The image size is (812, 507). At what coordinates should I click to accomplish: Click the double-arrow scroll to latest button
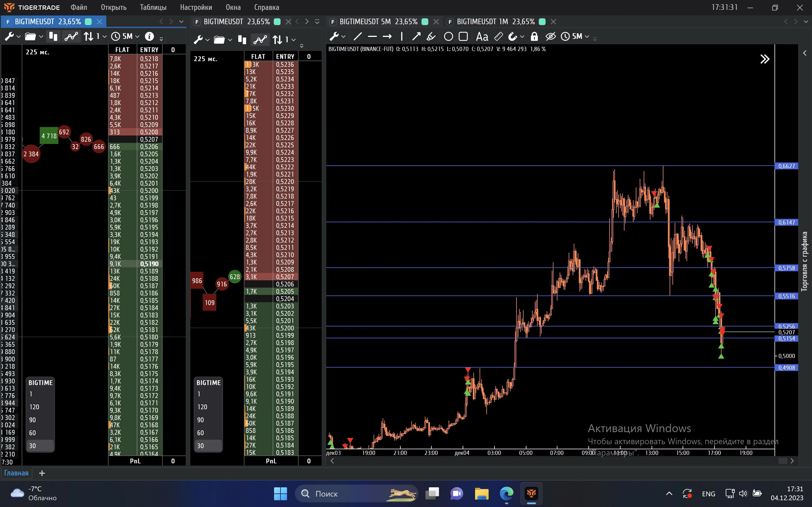click(765, 59)
